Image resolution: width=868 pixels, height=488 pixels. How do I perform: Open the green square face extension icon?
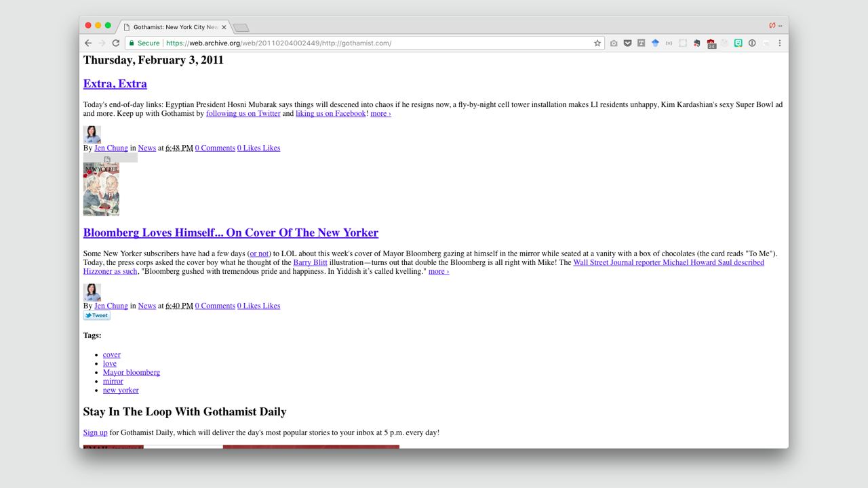(738, 43)
